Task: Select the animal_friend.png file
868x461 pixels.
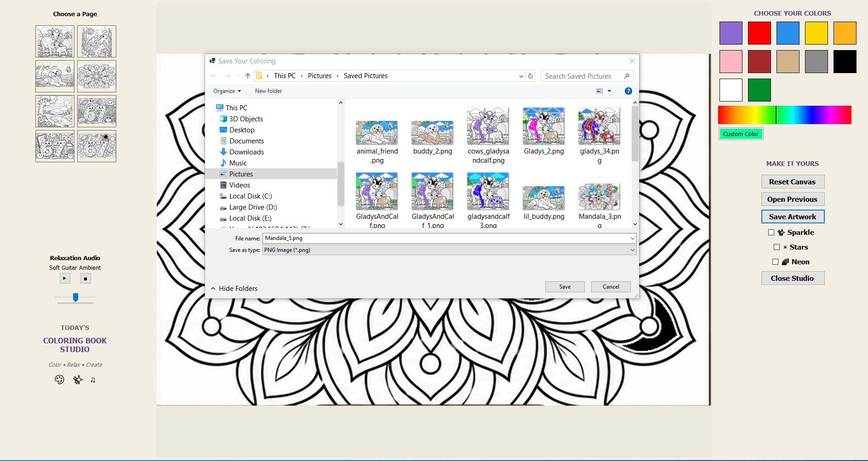Action: [377, 142]
